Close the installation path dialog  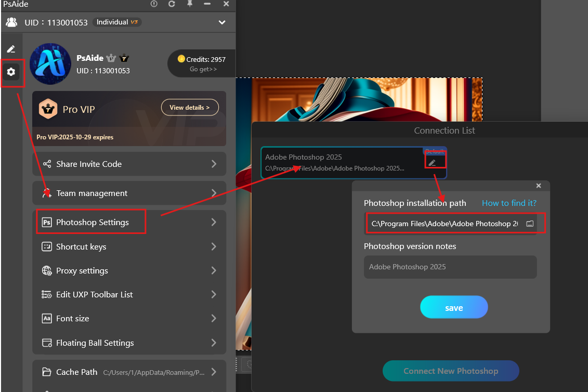539,186
